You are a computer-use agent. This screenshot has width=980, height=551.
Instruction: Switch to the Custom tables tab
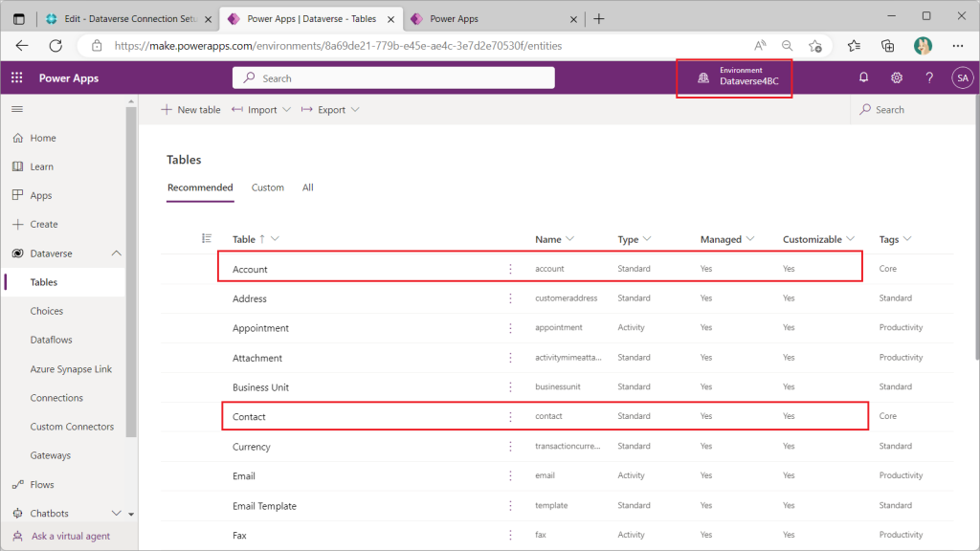tap(268, 187)
